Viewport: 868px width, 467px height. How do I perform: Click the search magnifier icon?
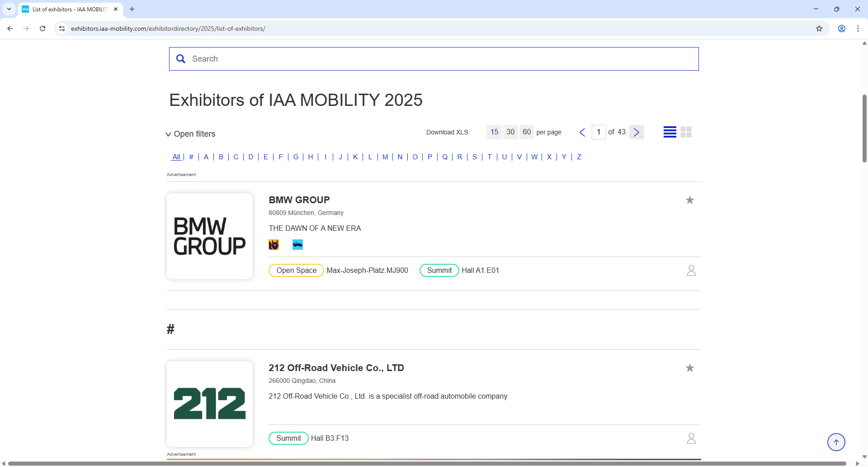[181, 58]
